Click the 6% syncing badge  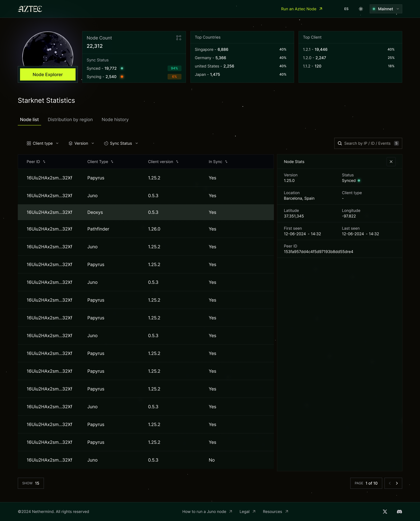[174, 77]
